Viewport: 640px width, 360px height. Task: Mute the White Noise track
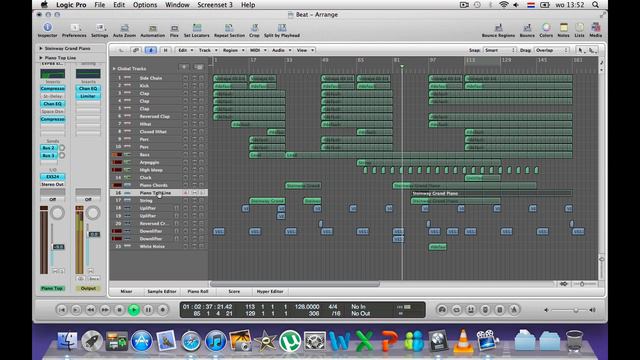194,246
